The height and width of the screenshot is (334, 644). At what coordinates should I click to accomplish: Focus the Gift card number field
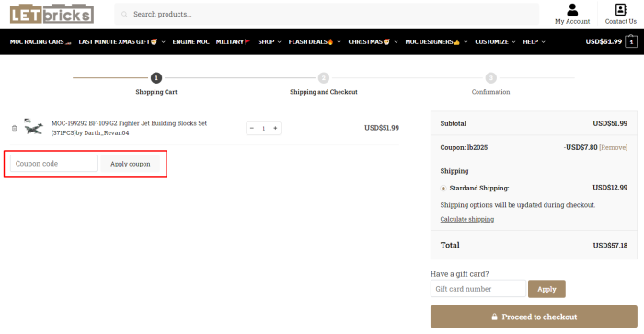[478, 289]
